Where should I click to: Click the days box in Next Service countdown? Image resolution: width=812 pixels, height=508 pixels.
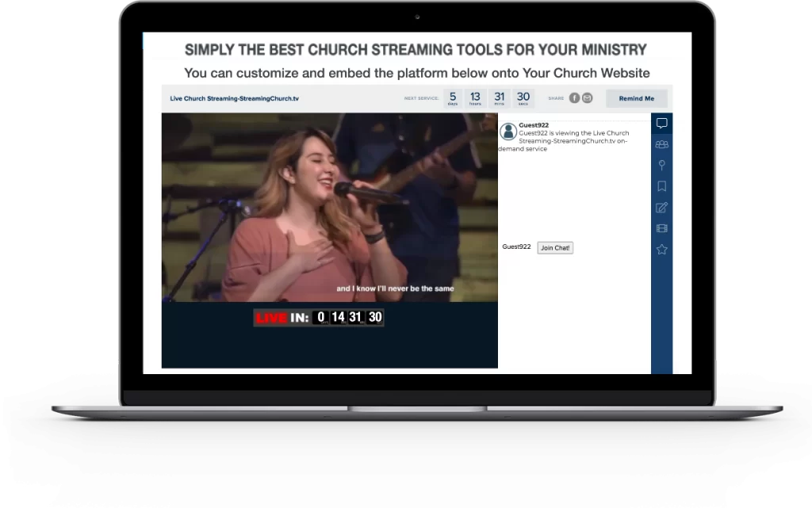pyautogui.click(x=453, y=98)
